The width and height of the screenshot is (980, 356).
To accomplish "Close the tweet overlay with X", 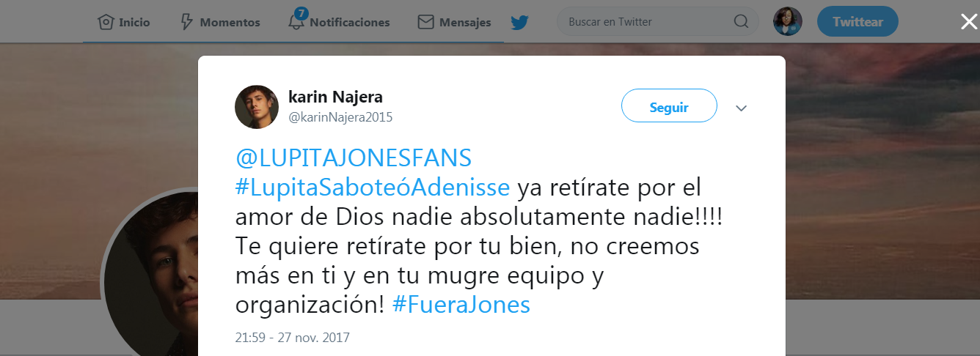I will point(968,22).
